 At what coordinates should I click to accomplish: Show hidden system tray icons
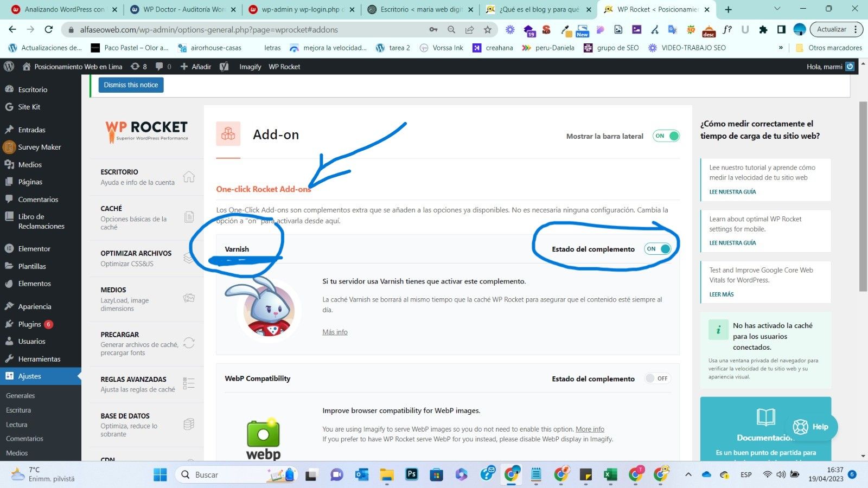point(688,474)
